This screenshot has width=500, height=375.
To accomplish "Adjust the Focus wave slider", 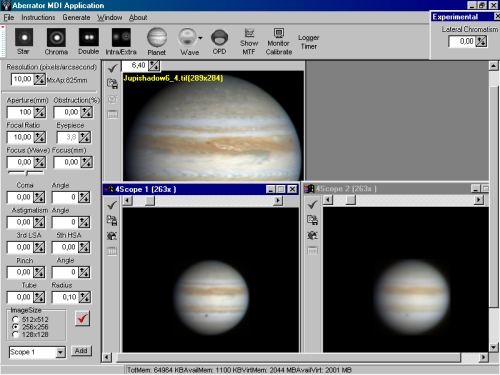I will pos(26,173).
